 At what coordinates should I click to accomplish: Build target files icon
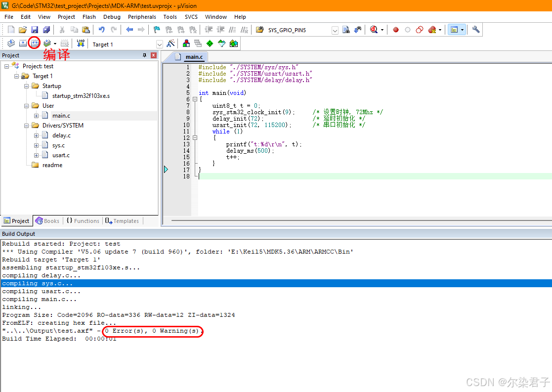pyautogui.click(x=23, y=44)
